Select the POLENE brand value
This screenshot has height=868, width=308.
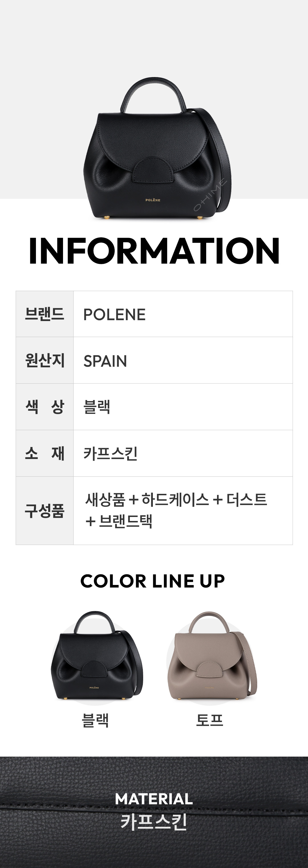tap(114, 315)
